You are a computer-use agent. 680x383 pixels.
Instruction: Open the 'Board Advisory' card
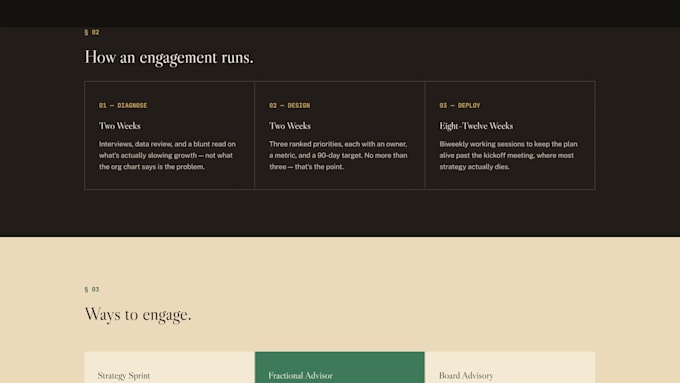510,367
